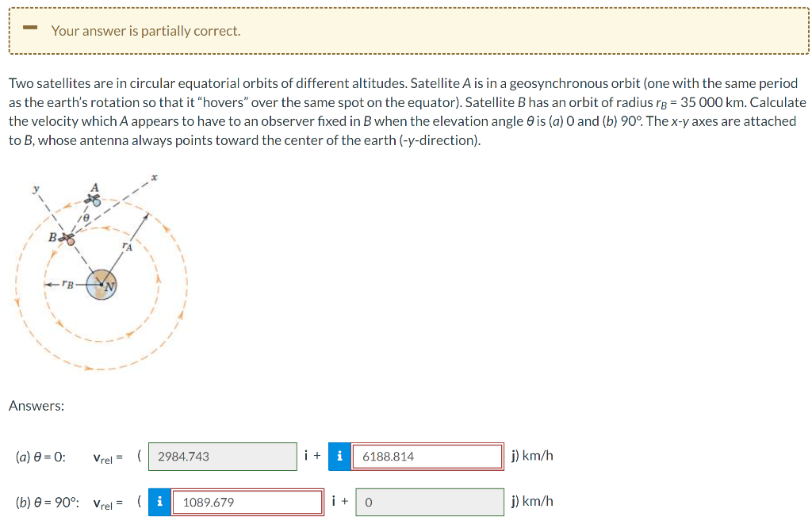The image size is (812, 524).
Task: Click the info icon beside 6188.814 field
Action: point(339,456)
